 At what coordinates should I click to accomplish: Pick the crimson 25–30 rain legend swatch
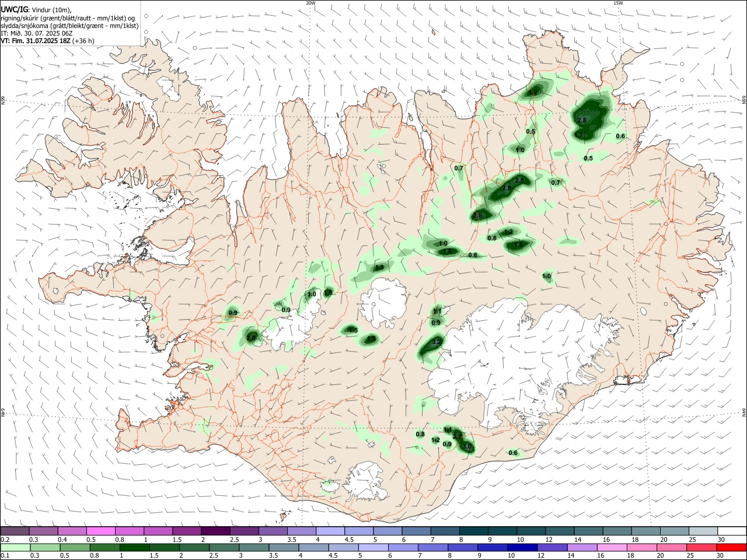click(x=702, y=548)
